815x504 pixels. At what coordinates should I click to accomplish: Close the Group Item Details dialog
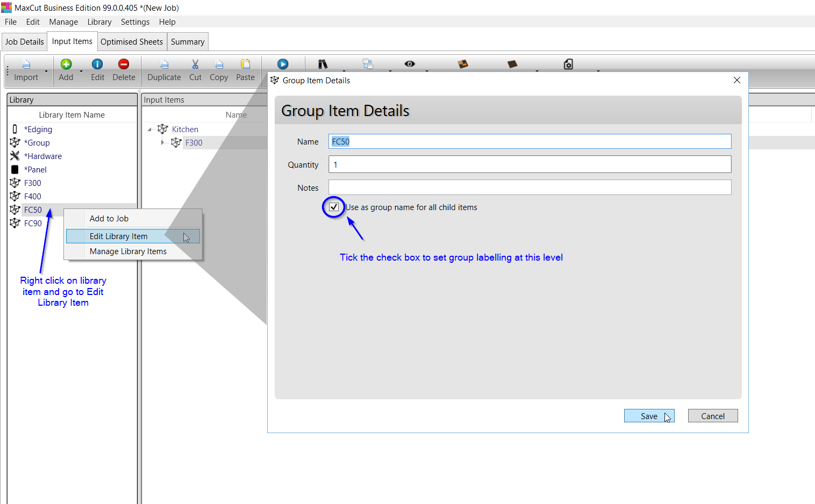tap(737, 80)
